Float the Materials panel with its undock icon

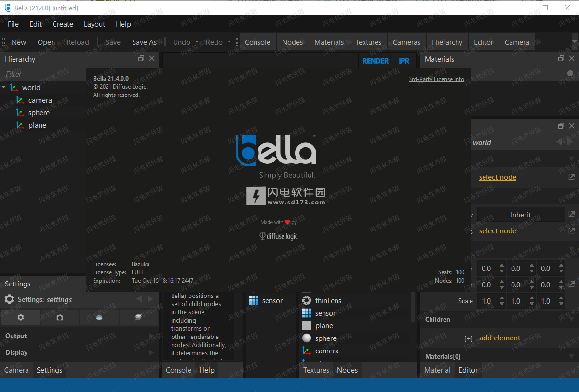click(561, 59)
